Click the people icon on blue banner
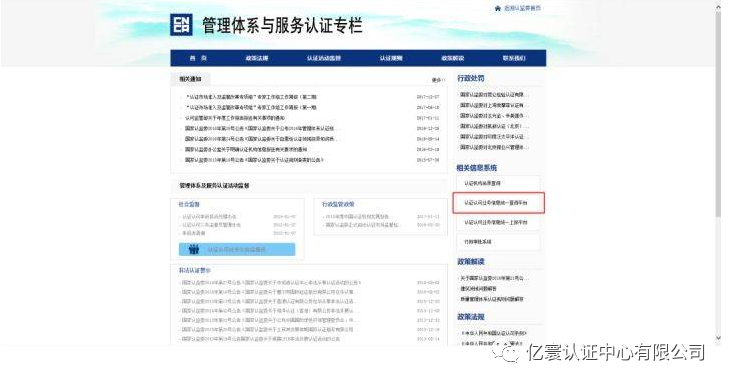Viewport: 729px width, 384px height. pyautogui.click(x=194, y=250)
